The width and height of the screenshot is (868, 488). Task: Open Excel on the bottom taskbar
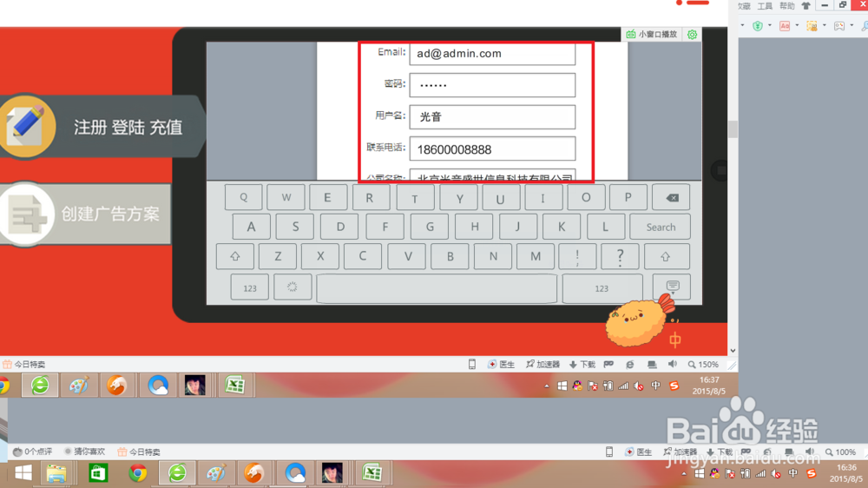point(372,473)
